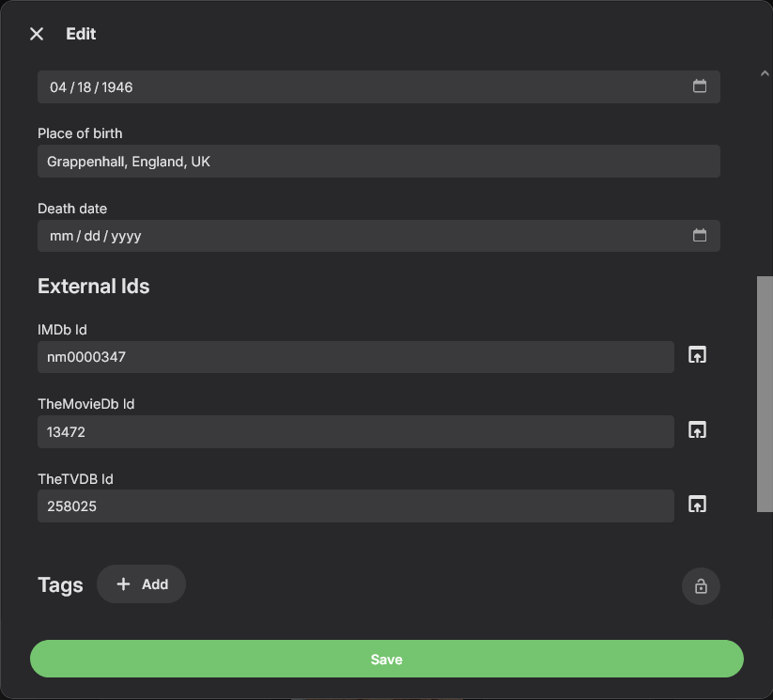The width and height of the screenshot is (773, 700).
Task: Click the Add tag button
Action: (x=142, y=584)
